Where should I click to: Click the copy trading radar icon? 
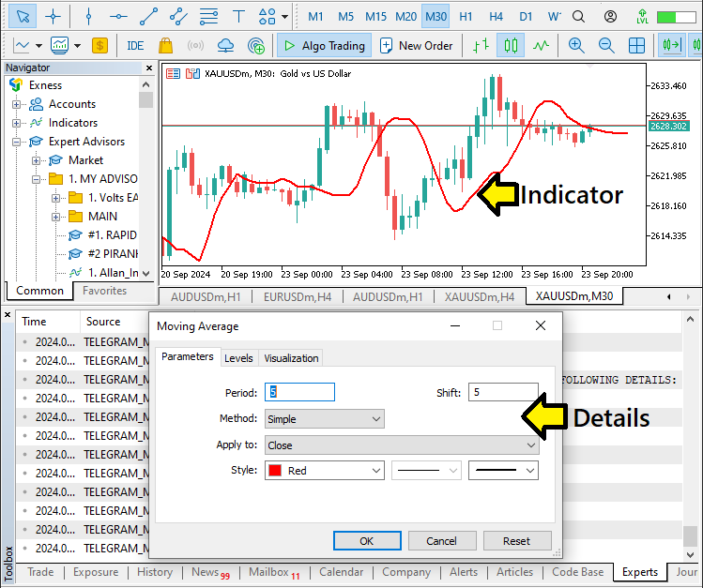pyautogui.click(x=256, y=45)
